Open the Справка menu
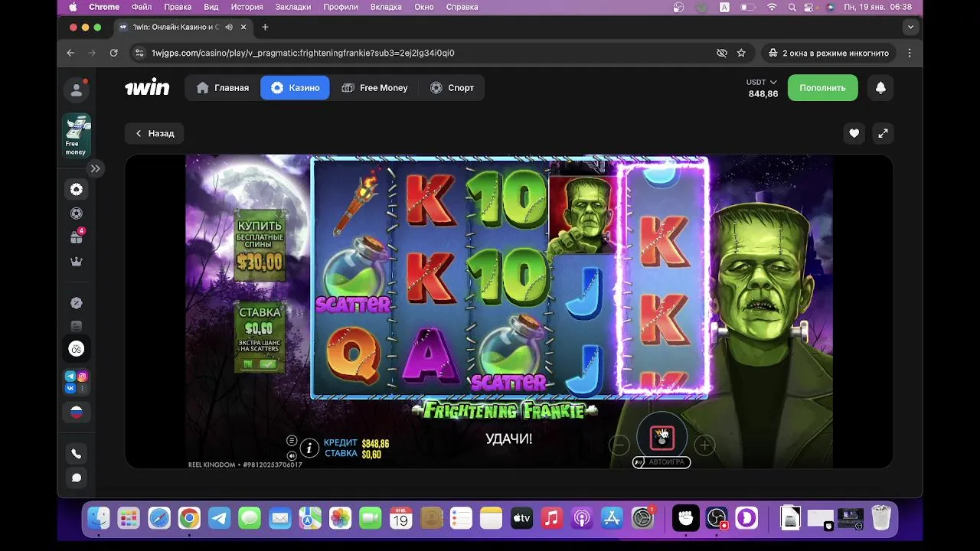980x551 pixels. 462,7
